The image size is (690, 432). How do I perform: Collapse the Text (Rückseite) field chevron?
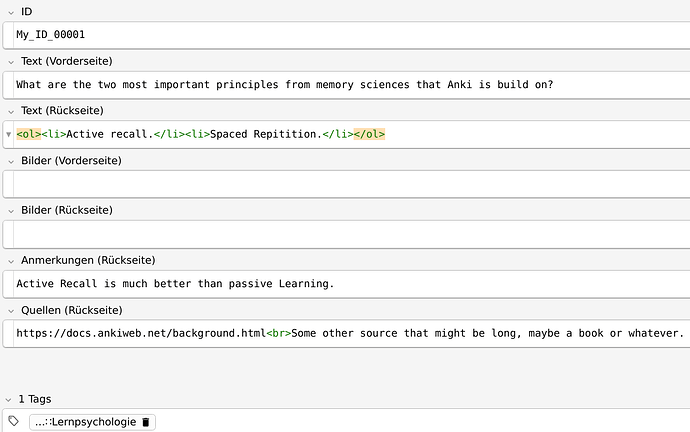[x=11, y=112]
